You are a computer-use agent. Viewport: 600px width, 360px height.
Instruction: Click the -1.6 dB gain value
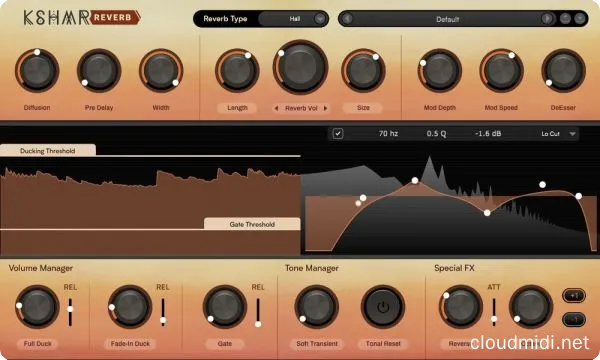coord(488,134)
